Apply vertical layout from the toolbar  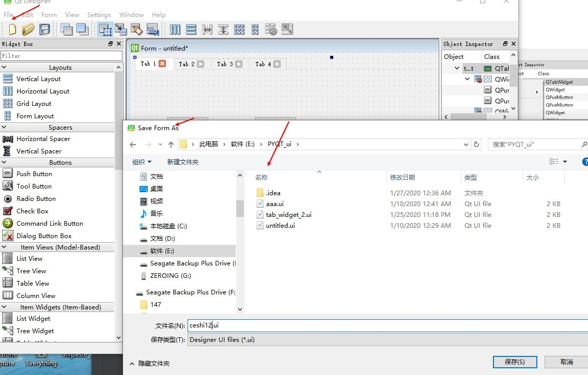[x=191, y=29]
